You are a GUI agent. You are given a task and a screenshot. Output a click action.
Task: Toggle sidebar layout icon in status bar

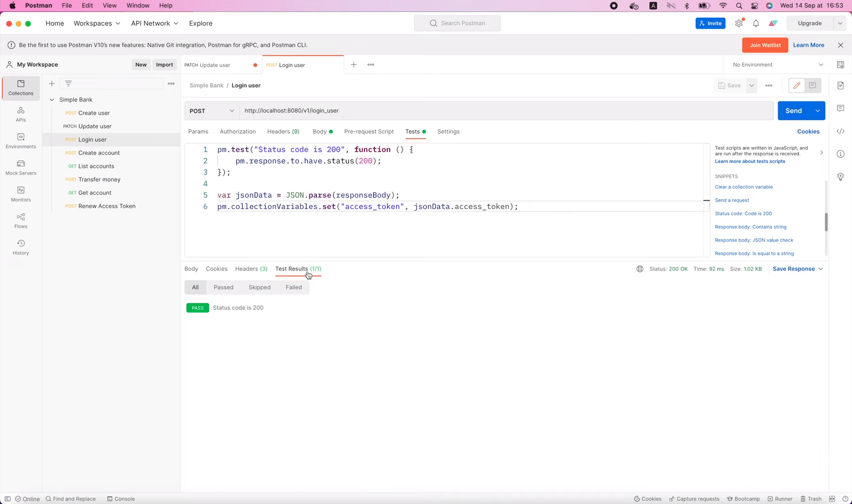pos(7,499)
